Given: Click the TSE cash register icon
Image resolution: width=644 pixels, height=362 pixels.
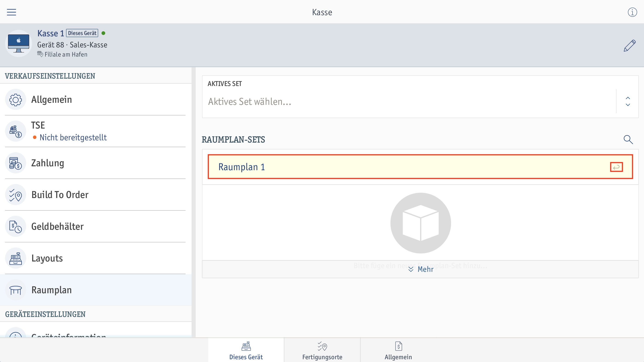Looking at the screenshot, I should click(x=15, y=131).
